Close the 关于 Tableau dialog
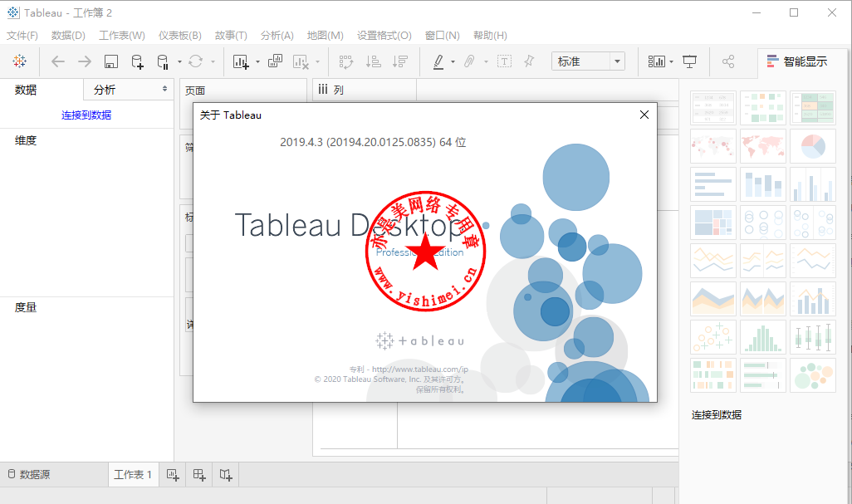Screen dimensions: 852x504 pos(644,115)
